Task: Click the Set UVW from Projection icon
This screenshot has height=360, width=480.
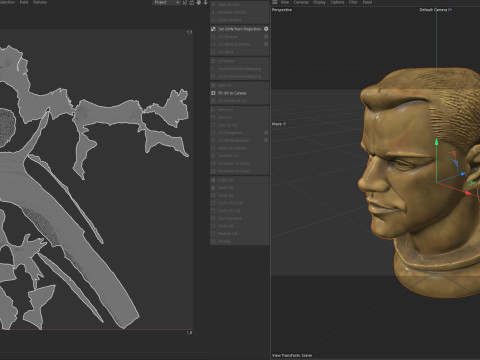Action: (213, 29)
